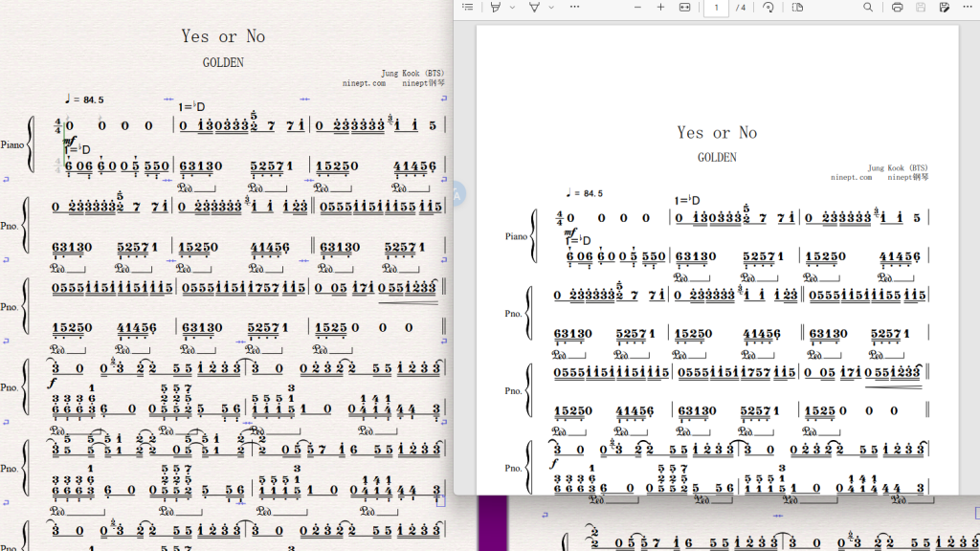Print the PDF document

click(897, 8)
